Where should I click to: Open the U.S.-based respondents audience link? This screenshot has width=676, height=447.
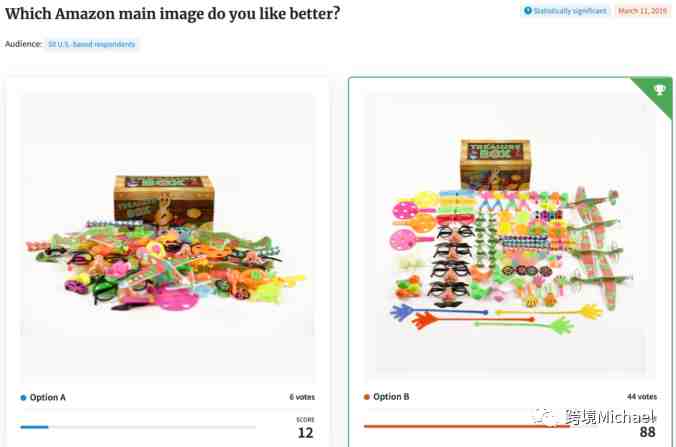[91, 44]
